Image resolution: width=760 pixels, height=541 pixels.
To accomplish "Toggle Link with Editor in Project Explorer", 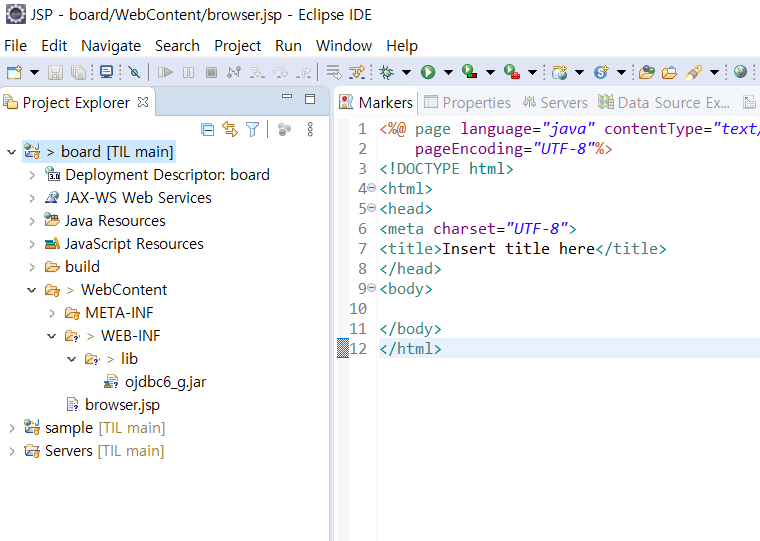I will tap(230, 129).
